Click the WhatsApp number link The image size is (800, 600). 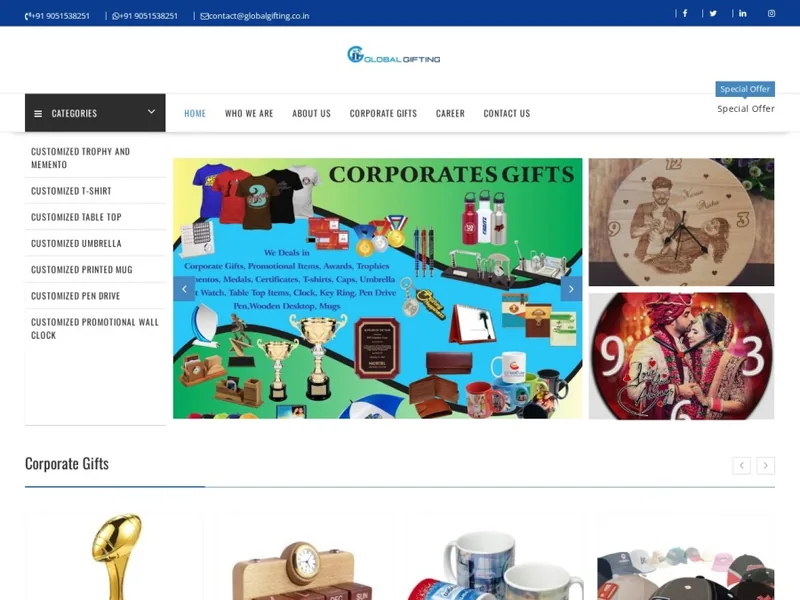pyautogui.click(x=145, y=16)
